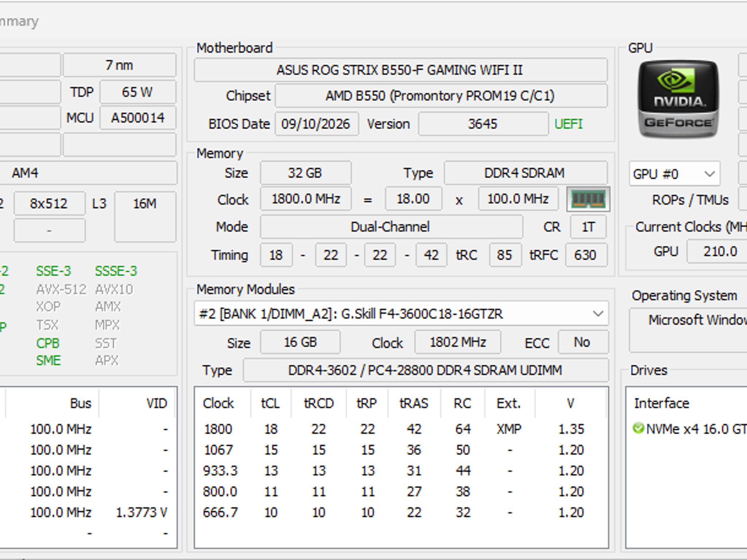
Task: Click the Ext. column header
Action: (509, 403)
